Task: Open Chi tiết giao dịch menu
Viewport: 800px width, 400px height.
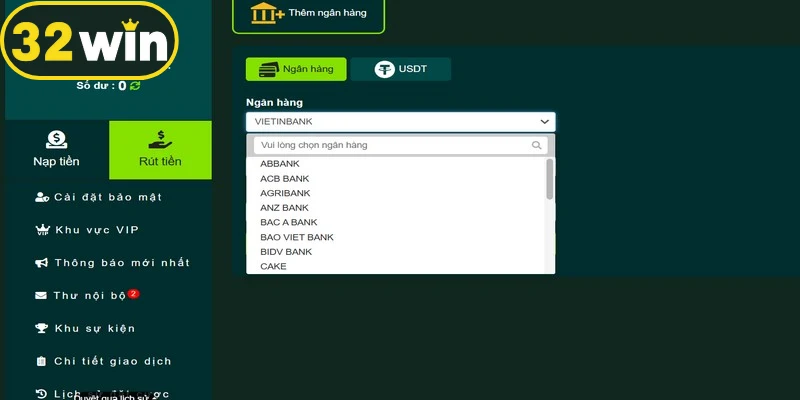Action: pos(104,361)
